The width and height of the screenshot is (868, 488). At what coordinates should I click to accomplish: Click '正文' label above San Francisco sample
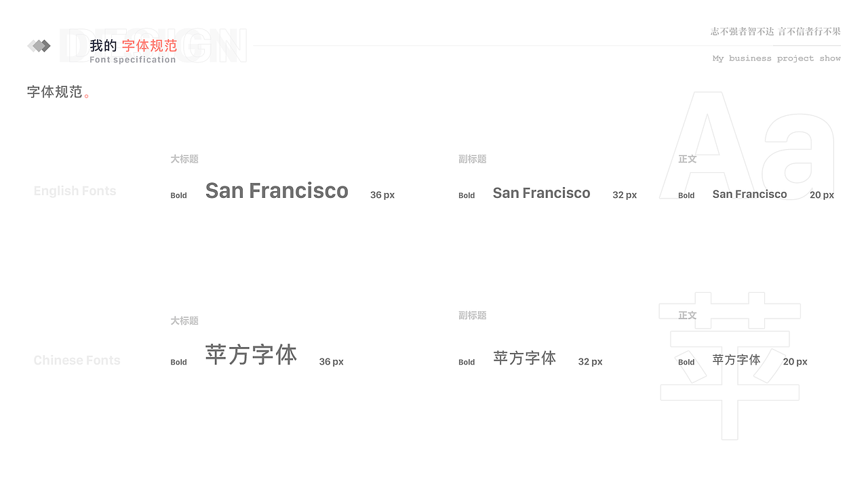click(688, 159)
